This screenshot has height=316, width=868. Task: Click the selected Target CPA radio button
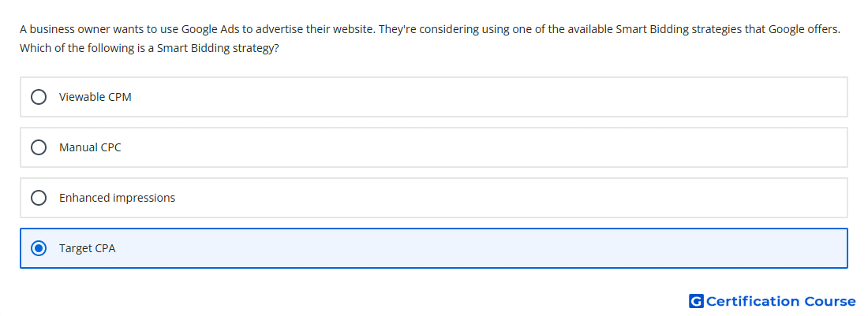pos(39,248)
